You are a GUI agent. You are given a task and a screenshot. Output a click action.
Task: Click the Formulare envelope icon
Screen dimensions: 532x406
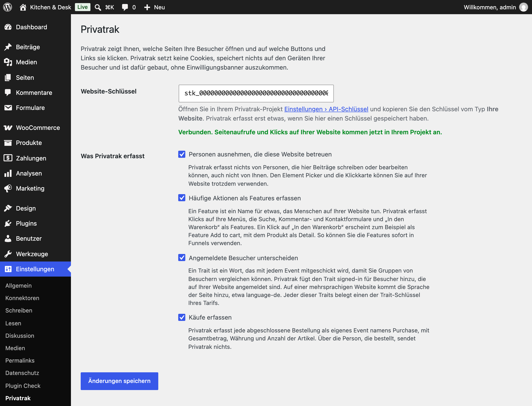pos(8,108)
